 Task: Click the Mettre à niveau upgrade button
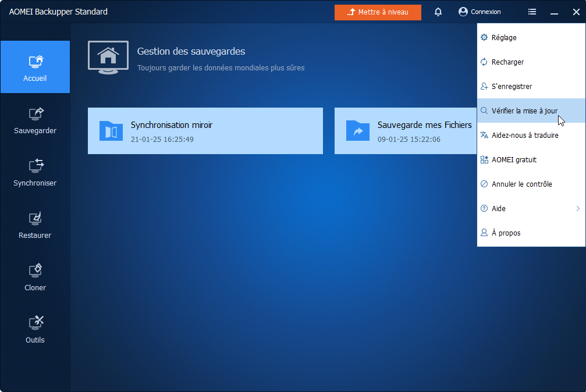378,12
